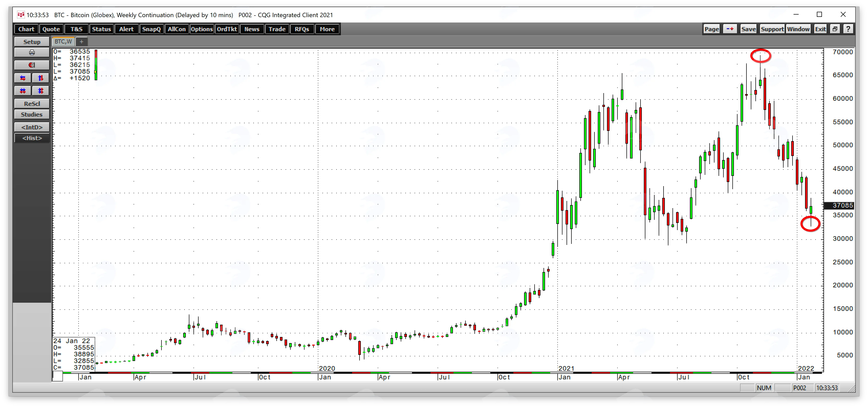Screen dimensions: 868x407
Task: Toggle the <IntD> intraday button
Action: (32, 127)
